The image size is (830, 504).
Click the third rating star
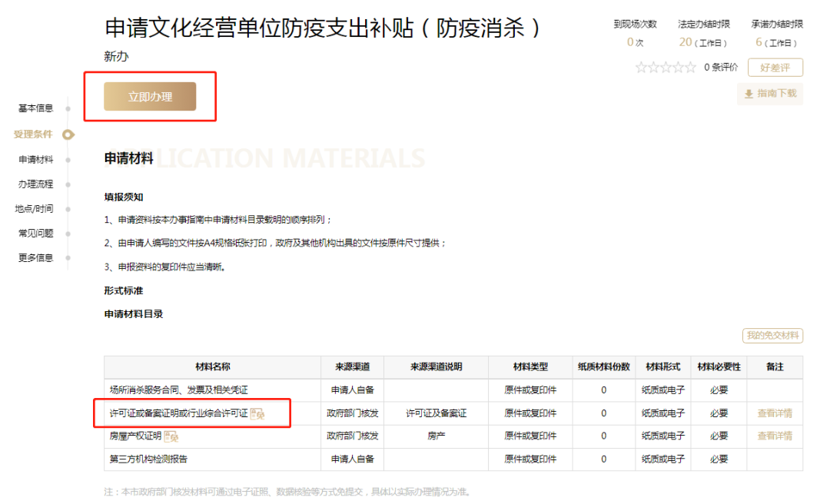(x=666, y=68)
